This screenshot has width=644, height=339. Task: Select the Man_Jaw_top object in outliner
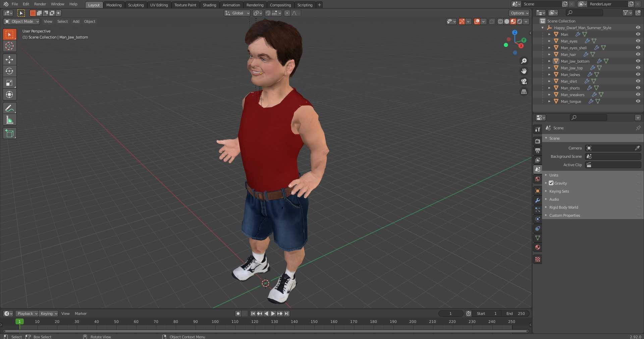click(x=572, y=68)
